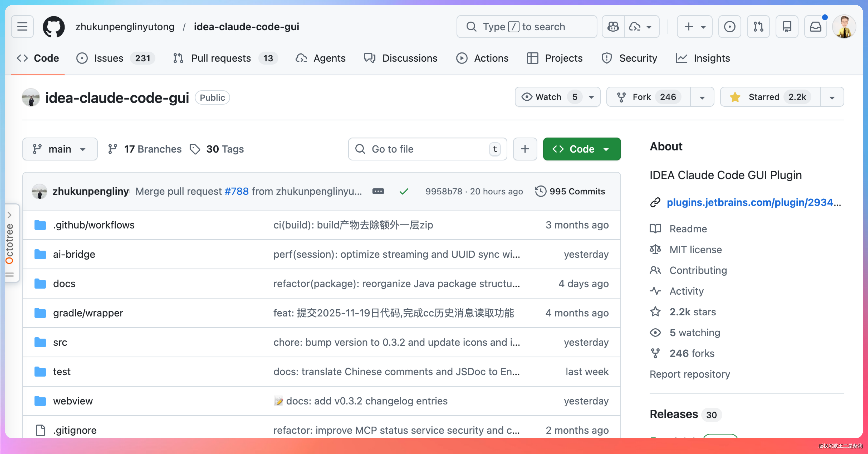Open the Copilot chat icon
The height and width of the screenshot is (454, 868).
pyautogui.click(x=613, y=27)
